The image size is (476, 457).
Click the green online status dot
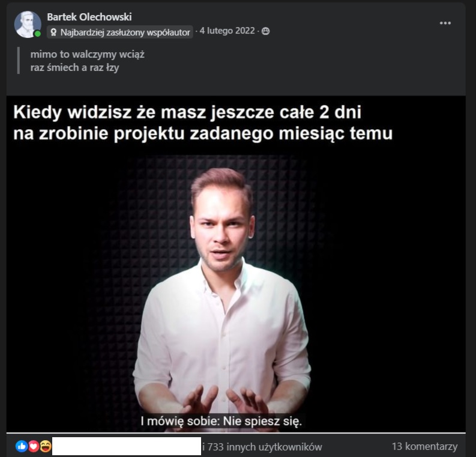pyautogui.click(x=37, y=34)
